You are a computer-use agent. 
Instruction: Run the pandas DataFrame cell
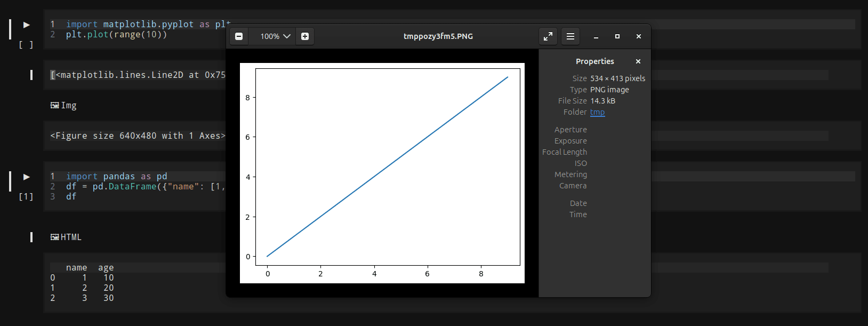click(26, 177)
